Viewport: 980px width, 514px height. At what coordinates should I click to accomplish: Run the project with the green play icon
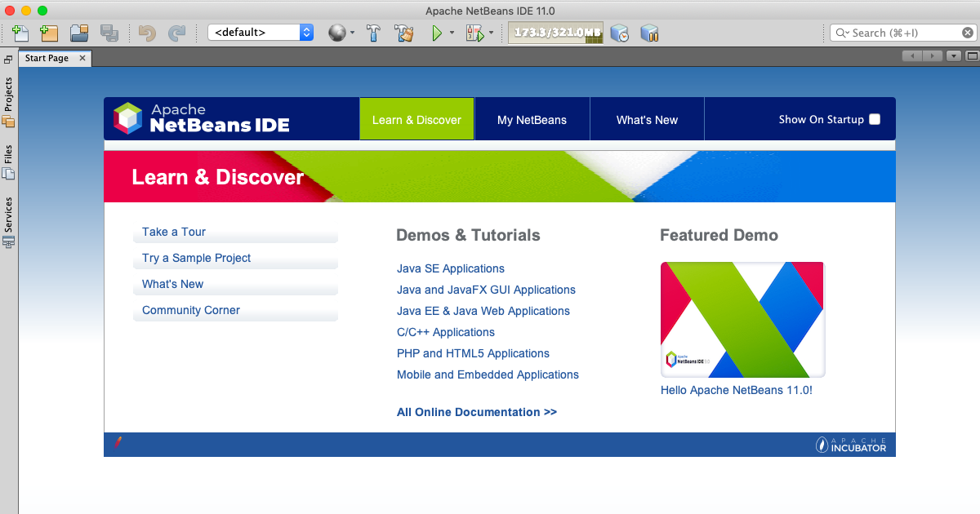click(437, 33)
